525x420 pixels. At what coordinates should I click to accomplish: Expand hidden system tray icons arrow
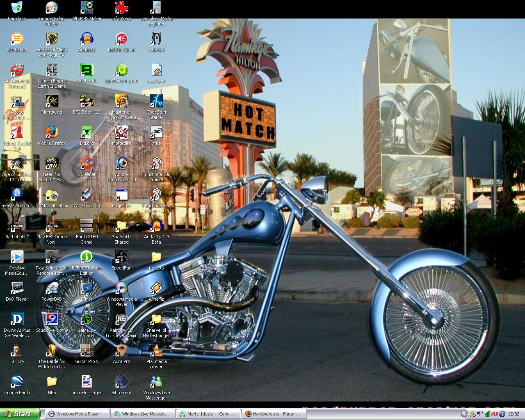click(464, 414)
